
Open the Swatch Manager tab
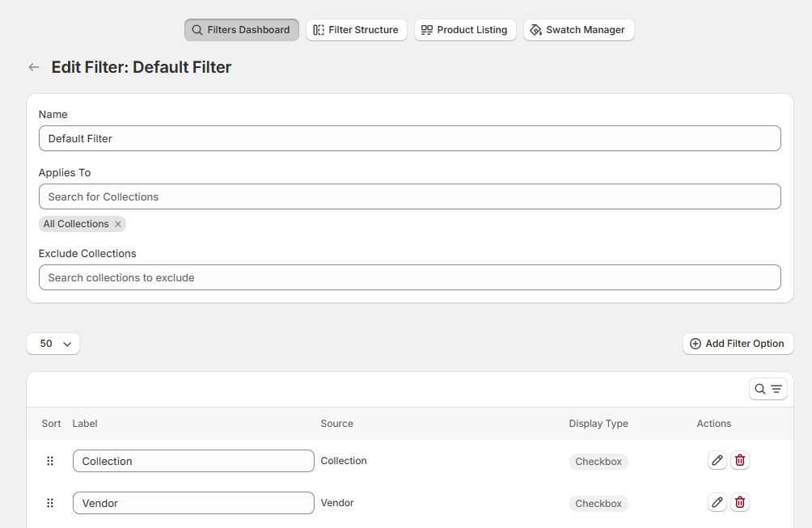(578, 30)
